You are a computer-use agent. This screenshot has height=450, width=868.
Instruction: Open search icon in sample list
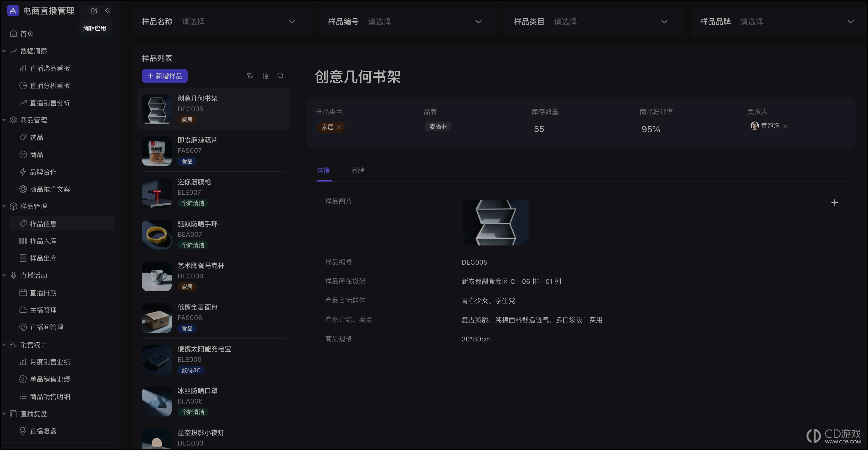(280, 76)
